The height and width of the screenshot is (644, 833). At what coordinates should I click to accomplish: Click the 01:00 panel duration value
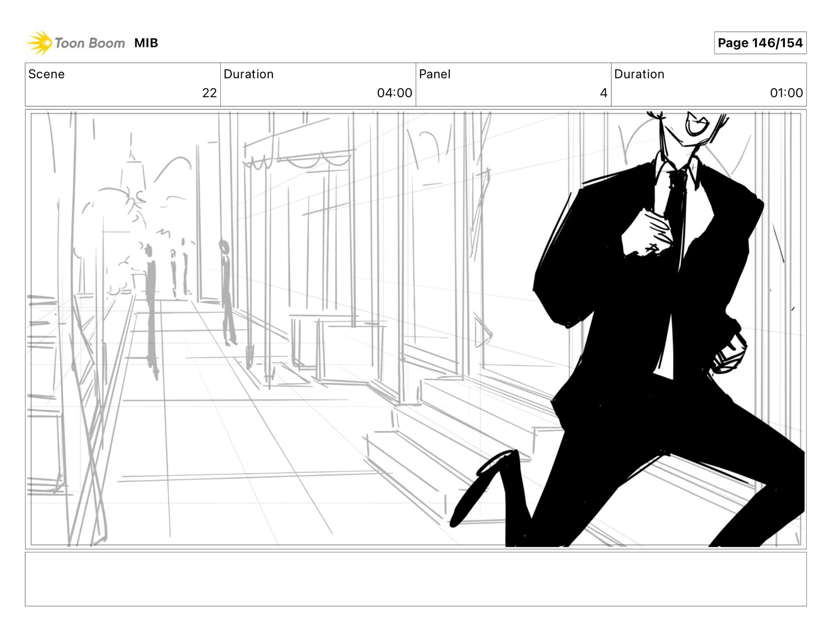[x=786, y=93]
